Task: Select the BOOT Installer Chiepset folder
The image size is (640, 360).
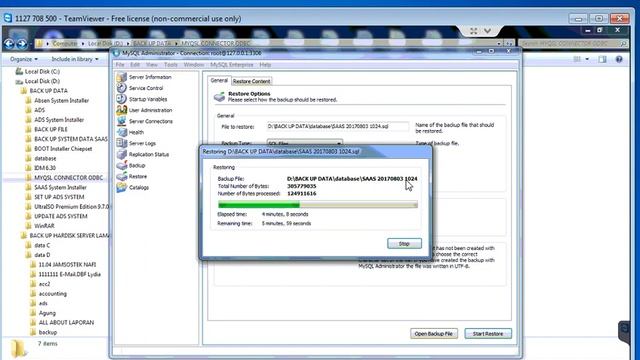Action: (63, 149)
